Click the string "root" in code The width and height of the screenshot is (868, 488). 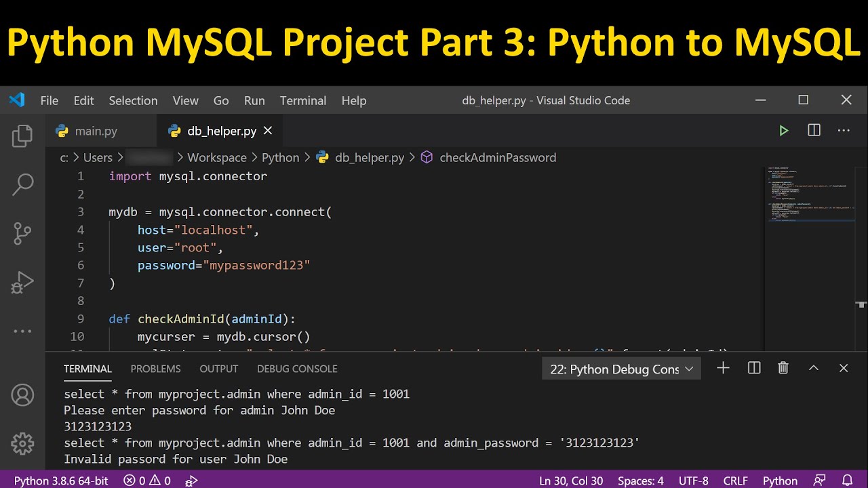(195, 247)
